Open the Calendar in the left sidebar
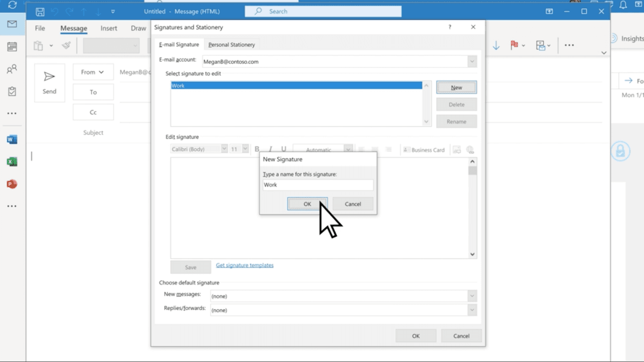This screenshot has height=362, width=644. [x=12, y=46]
